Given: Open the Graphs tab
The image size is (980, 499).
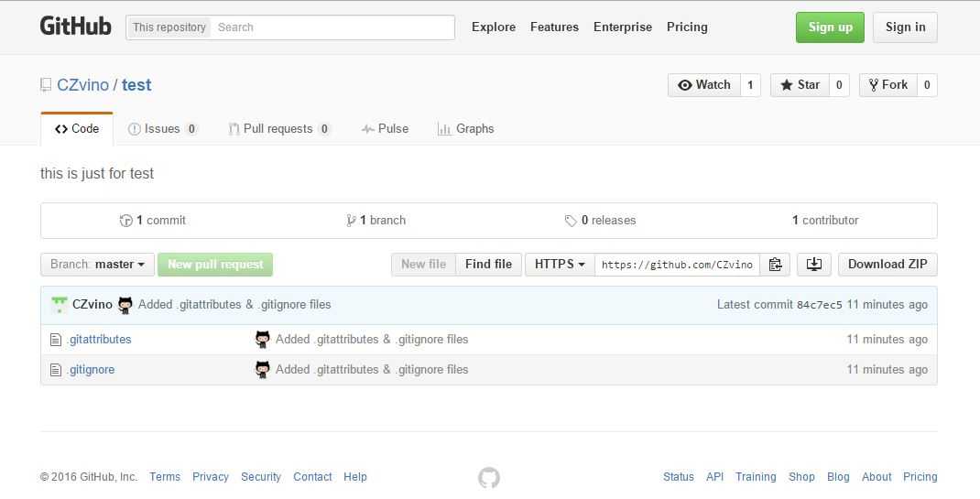Looking at the screenshot, I should click(x=465, y=129).
